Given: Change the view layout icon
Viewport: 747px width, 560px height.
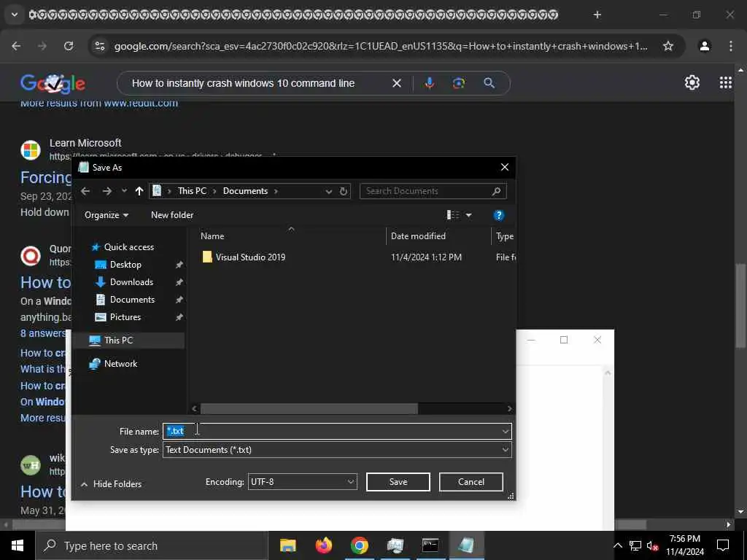Looking at the screenshot, I should click(453, 215).
